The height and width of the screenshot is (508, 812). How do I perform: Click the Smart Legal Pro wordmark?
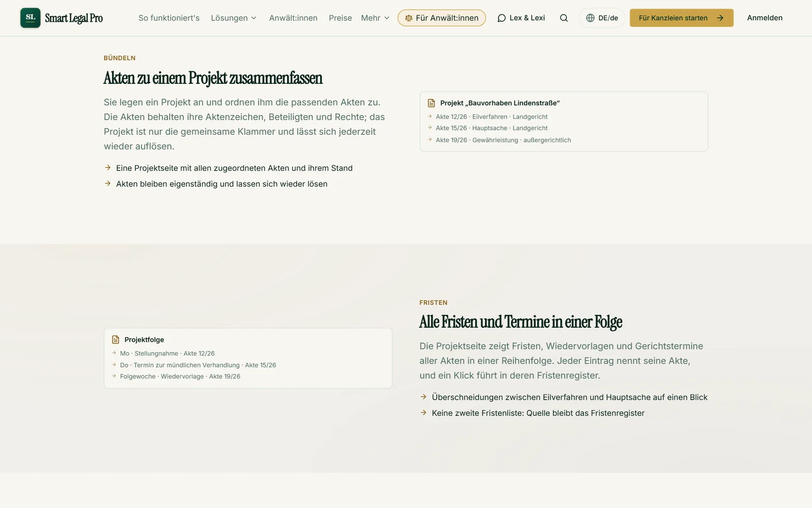tap(74, 18)
